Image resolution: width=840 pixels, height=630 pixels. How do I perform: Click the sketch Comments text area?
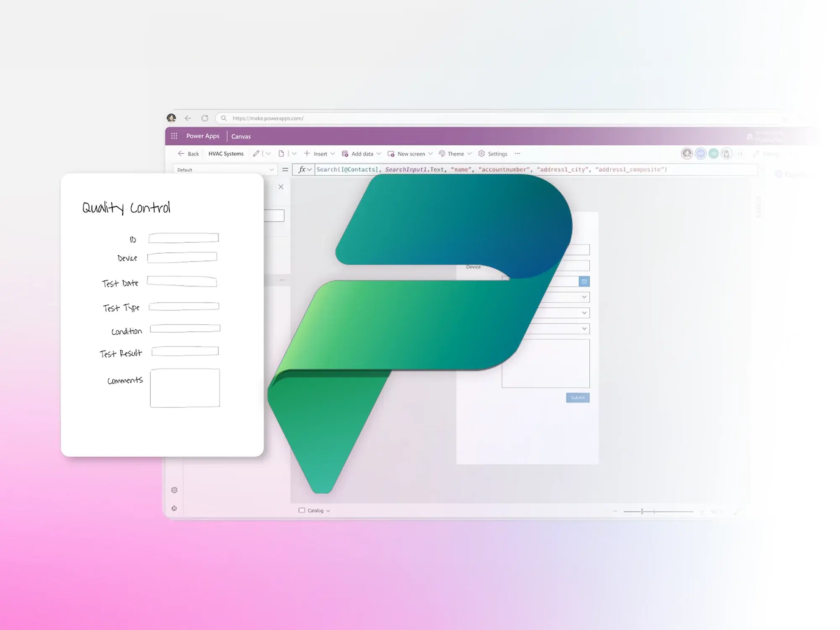pos(185,388)
